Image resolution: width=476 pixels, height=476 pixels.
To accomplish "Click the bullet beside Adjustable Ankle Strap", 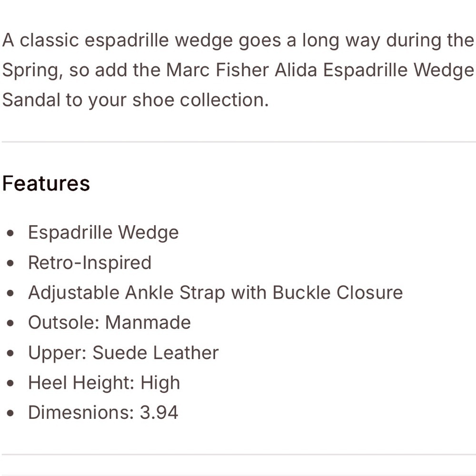I will tap(10, 293).
